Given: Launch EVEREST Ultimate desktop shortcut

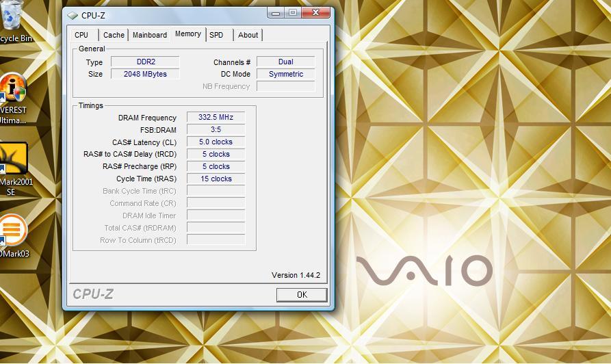Looking at the screenshot, I should point(13,99).
